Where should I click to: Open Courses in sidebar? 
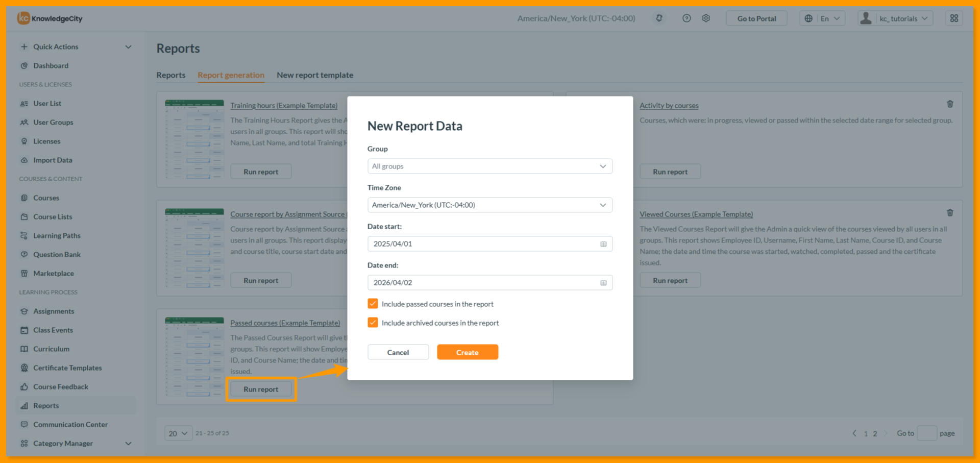click(46, 198)
